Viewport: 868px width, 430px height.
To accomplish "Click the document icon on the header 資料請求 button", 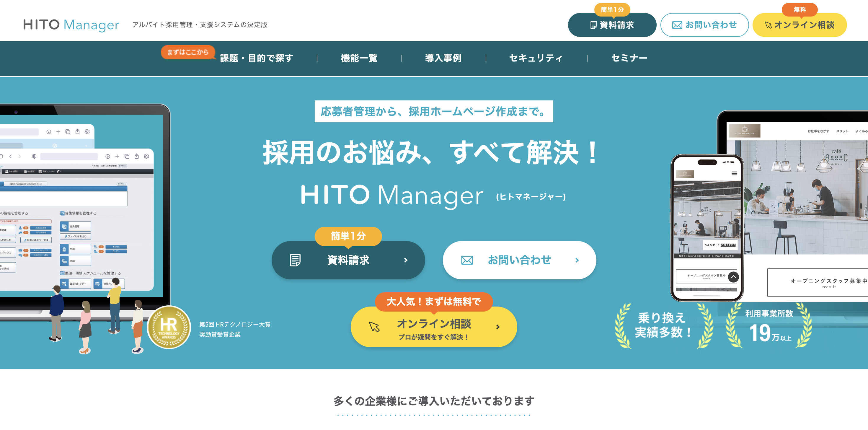I will [x=593, y=25].
